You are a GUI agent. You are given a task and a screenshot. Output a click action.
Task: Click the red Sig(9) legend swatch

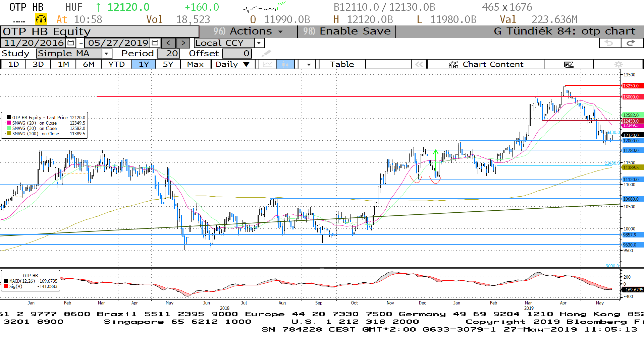click(x=6, y=286)
